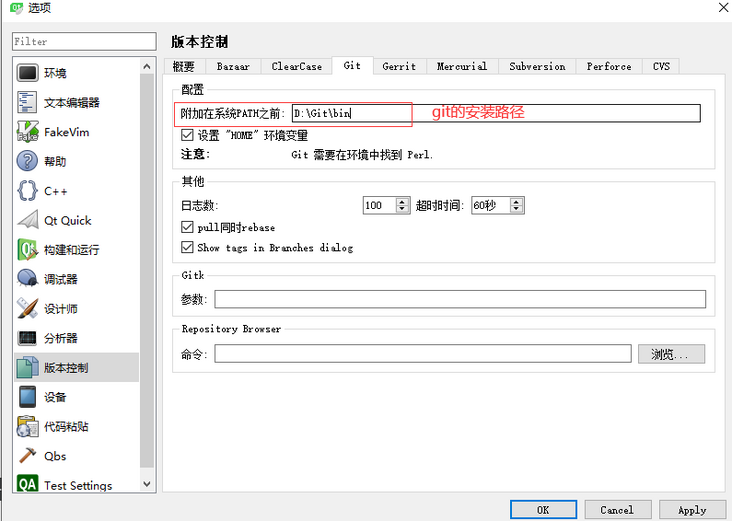This screenshot has height=521, width=732.
Task: Click the 附加在系统PATH之前 path field
Action: pyautogui.click(x=496, y=113)
